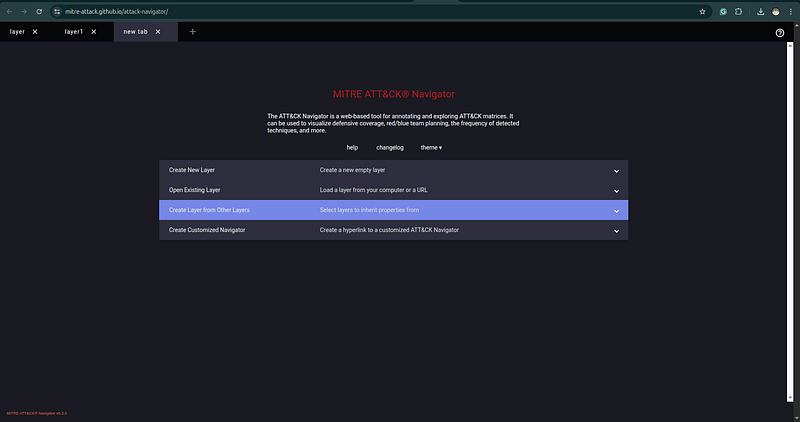Viewport: 800px width, 422px height.
Task: Open the changelog link
Action: (390, 147)
